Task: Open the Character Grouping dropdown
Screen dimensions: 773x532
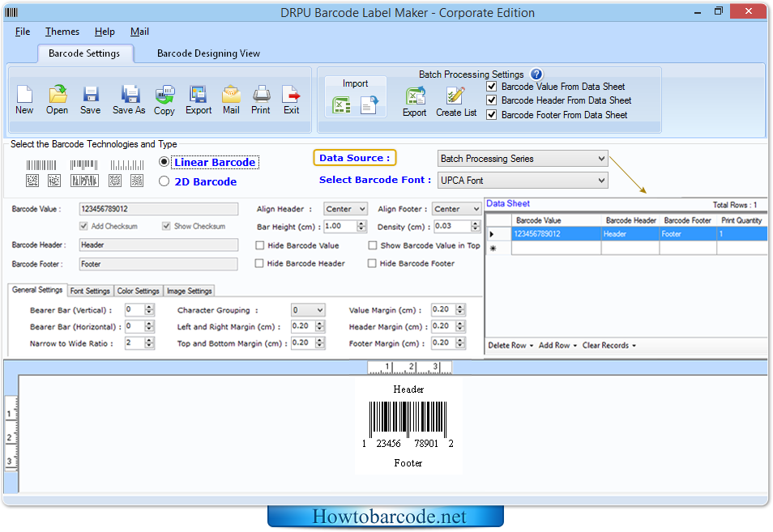Action: pos(308,310)
